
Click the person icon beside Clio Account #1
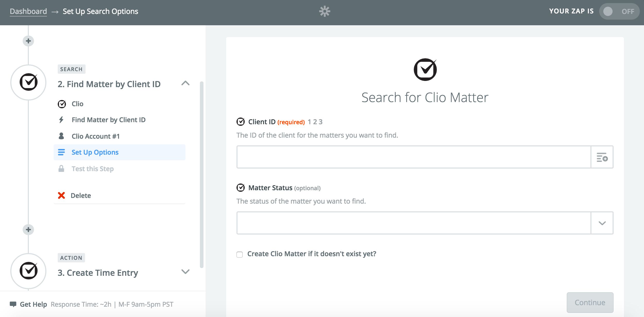click(x=61, y=136)
